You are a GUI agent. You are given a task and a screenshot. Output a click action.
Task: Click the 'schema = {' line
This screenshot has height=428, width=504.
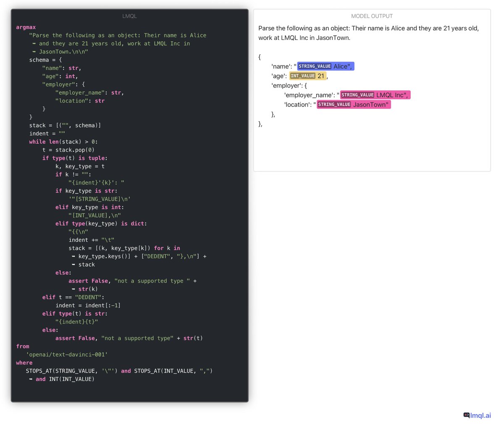tap(45, 60)
